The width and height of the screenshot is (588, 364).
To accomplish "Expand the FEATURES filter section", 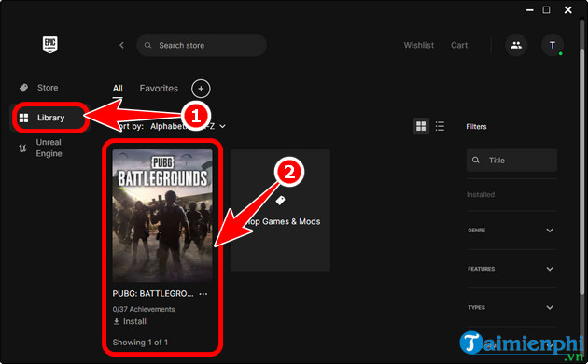I will click(511, 269).
